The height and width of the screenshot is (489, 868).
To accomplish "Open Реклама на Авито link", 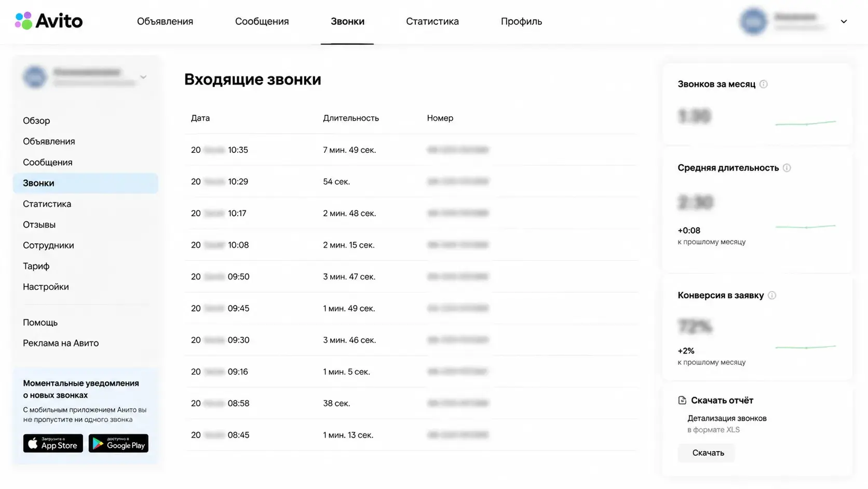I will (x=61, y=343).
